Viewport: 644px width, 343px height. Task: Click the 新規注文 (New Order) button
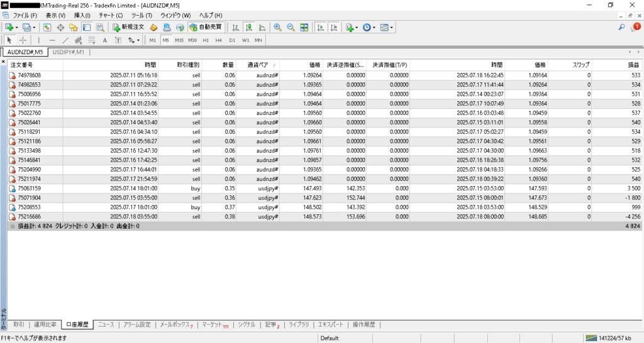tap(128, 28)
